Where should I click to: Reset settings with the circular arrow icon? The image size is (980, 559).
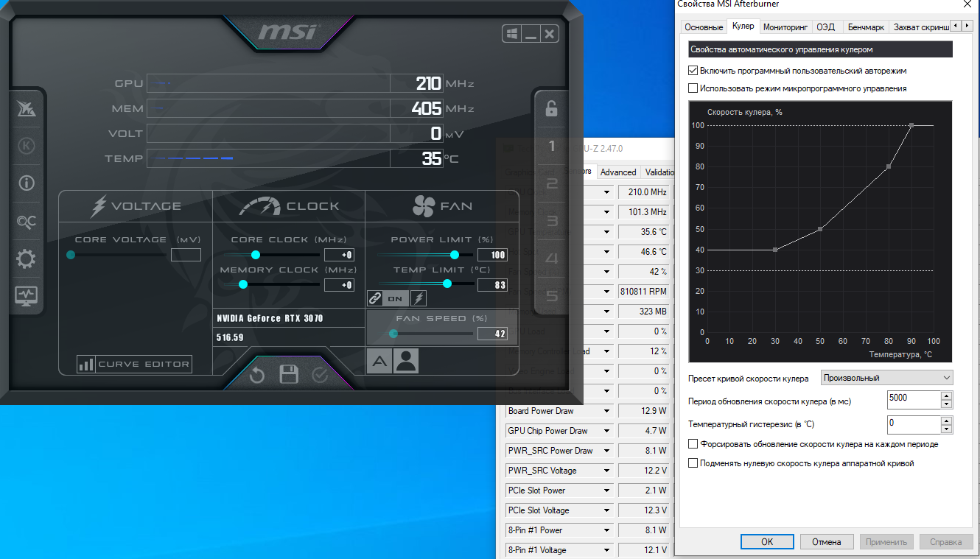tap(256, 376)
